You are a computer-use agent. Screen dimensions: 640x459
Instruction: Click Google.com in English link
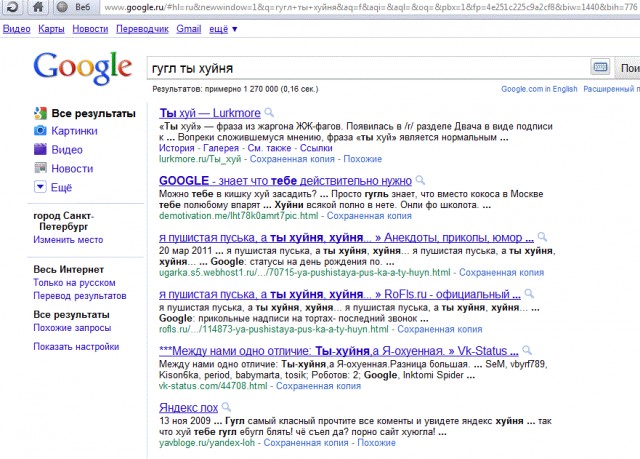(x=539, y=89)
